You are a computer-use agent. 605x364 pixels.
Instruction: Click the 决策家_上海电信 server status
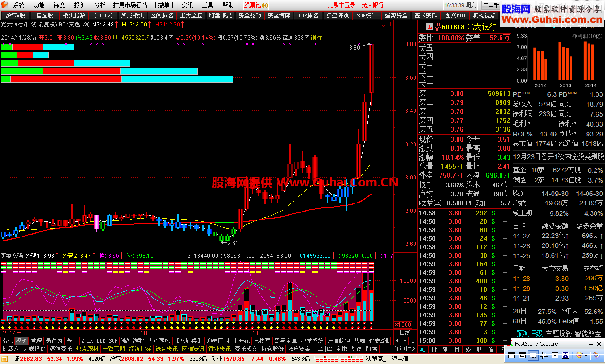387,359
